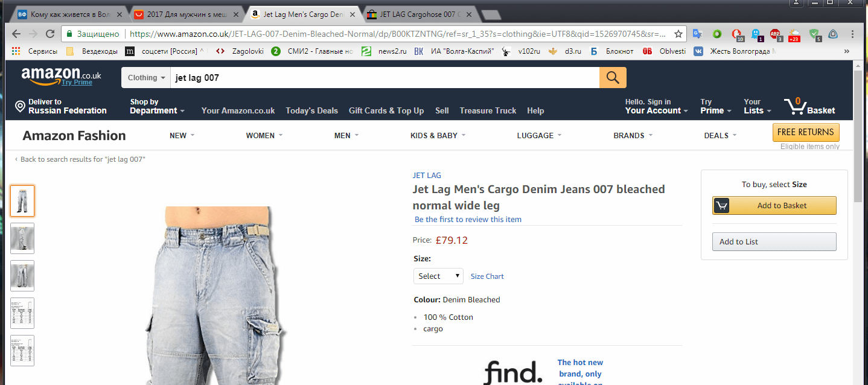
Task: Bookmark this page with the star icon
Action: 678,34
